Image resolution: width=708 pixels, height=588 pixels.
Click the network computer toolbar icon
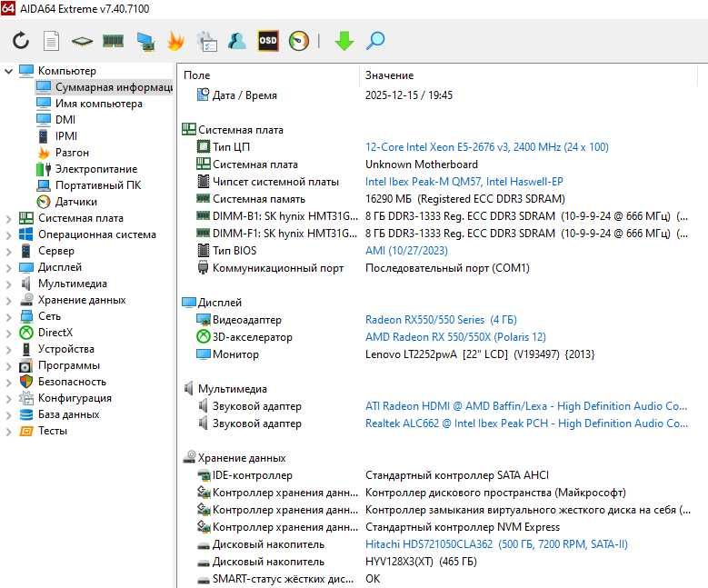(x=145, y=41)
